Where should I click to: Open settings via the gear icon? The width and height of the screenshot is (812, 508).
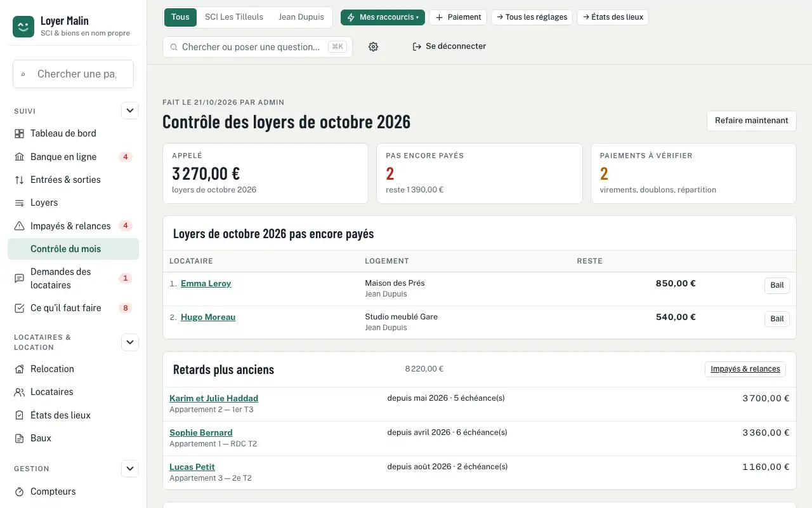point(373,46)
